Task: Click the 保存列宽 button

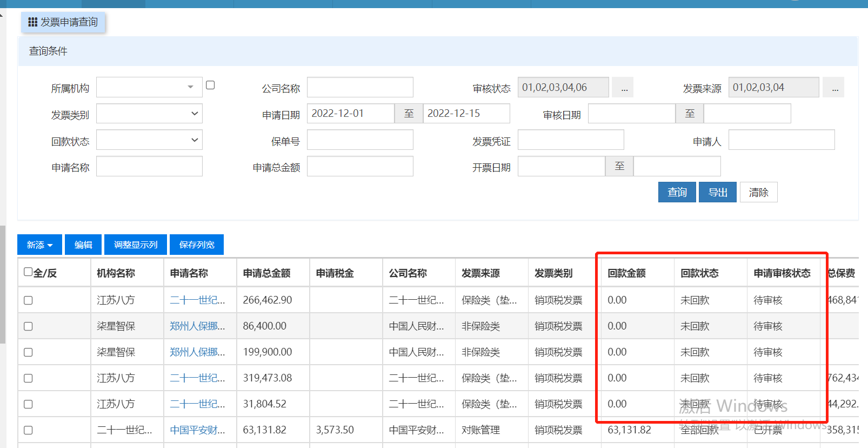Action: pos(197,245)
